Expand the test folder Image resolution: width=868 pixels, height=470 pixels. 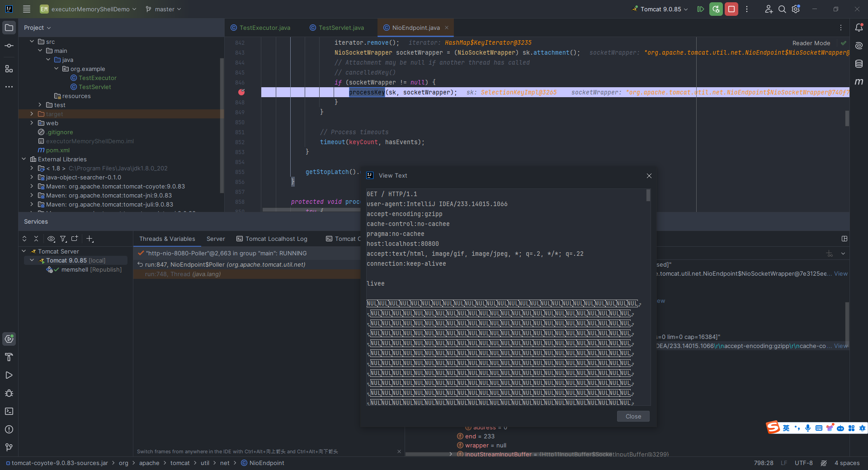pyautogui.click(x=40, y=105)
